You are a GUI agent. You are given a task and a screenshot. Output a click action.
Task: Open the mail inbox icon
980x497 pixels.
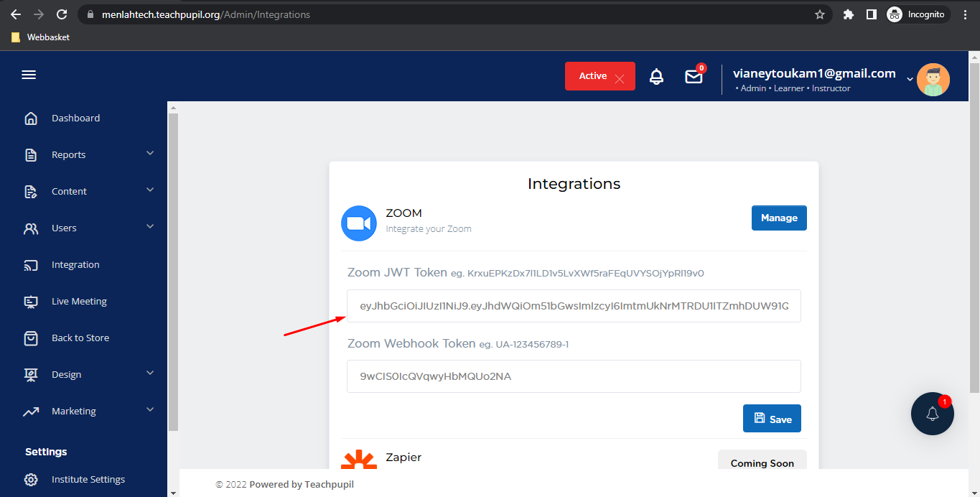[x=694, y=76]
